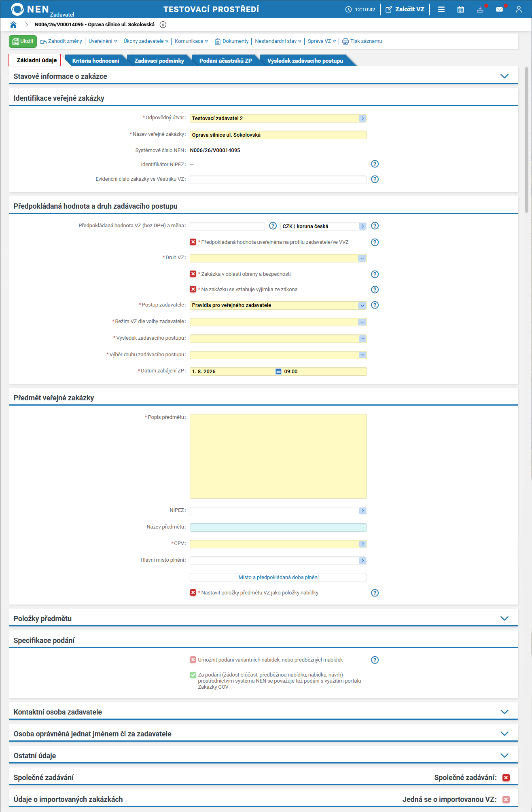The width and height of the screenshot is (532, 812).
Task: Click the Popis předmětu text area
Action: point(278,456)
